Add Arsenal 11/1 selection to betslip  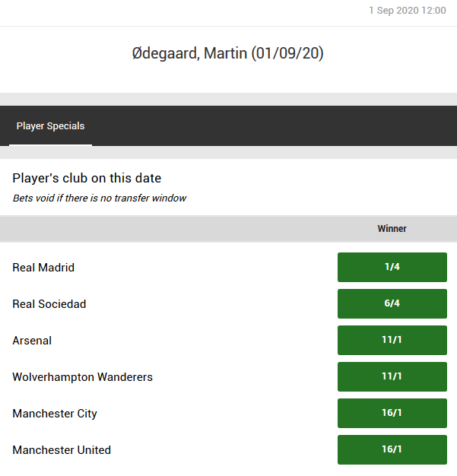[392, 340]
